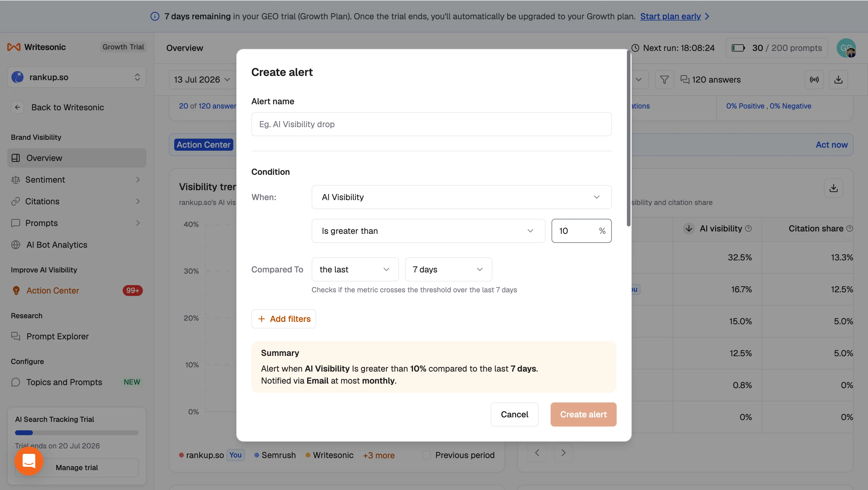Toggle the Semrush series in chart legend
The height and width of the screenshot is (490, 868).
pyautogui.click(x=275, y=455)
